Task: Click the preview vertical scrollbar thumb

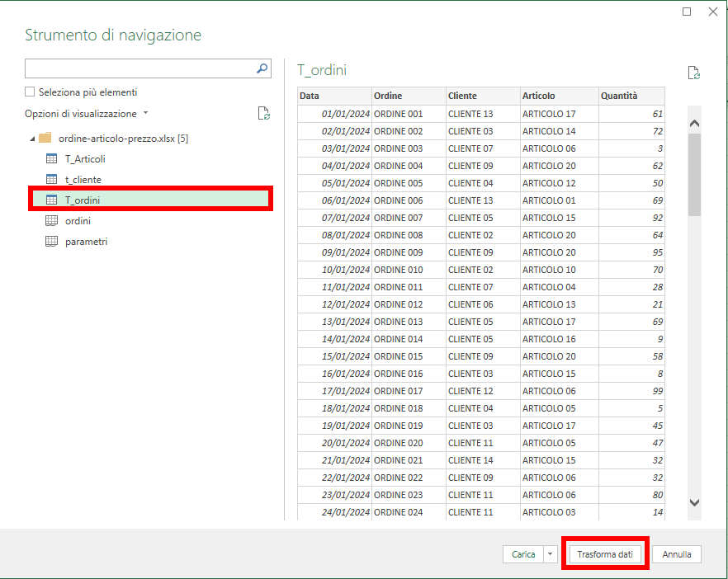Action: point(695,175)
